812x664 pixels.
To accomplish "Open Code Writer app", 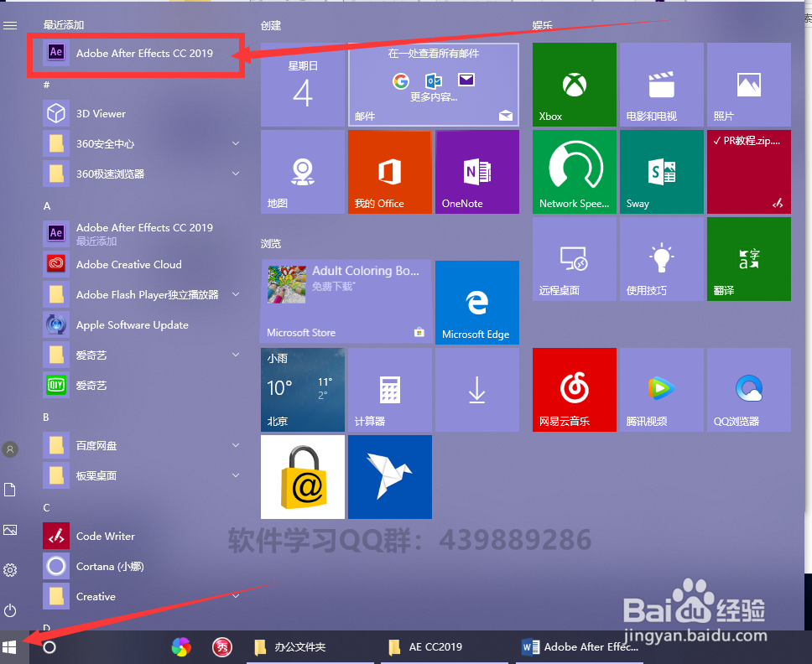I will point(142,537).
